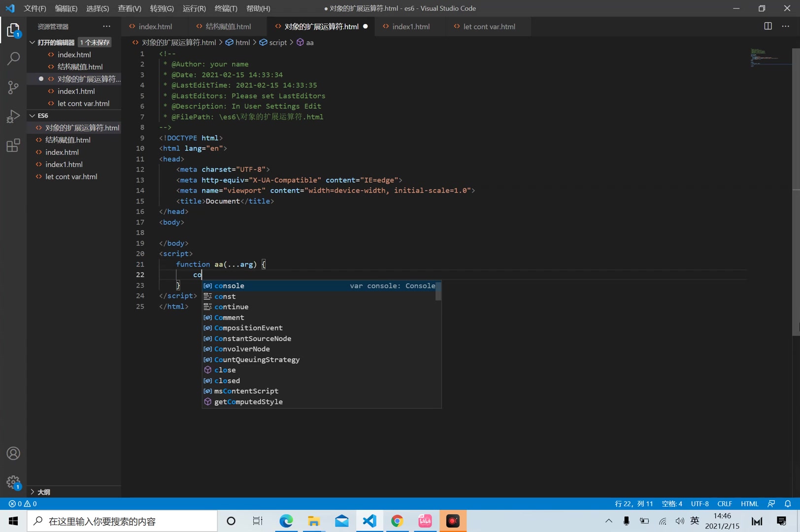Viewport: 800px width, 532px height.
Task: Click line and column indicator 行 22, 列 11
Action: [633, 503]
